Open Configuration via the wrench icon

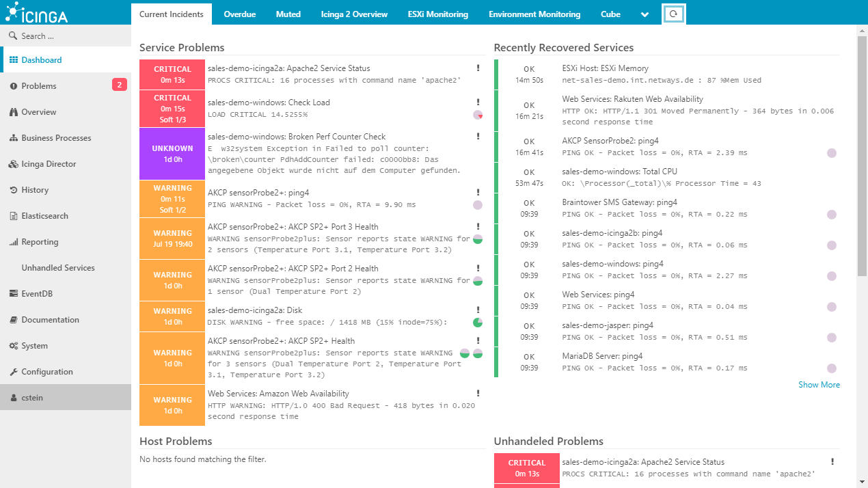[x=14, y=372]
